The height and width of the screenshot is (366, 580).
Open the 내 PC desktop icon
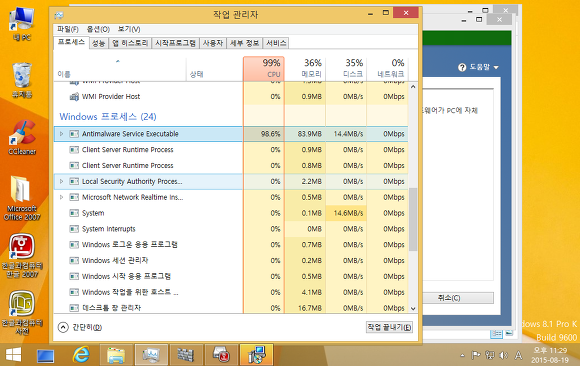pyautogui.click(x=21, y=24)
